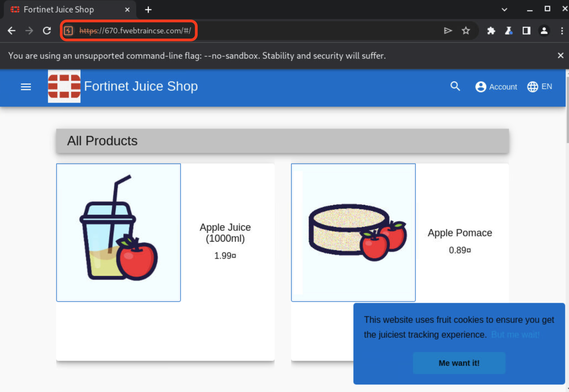The height and width of the screenshot is (392, 569).
Task: Focus the address bar URL
Action: click(x=135, y=31)
